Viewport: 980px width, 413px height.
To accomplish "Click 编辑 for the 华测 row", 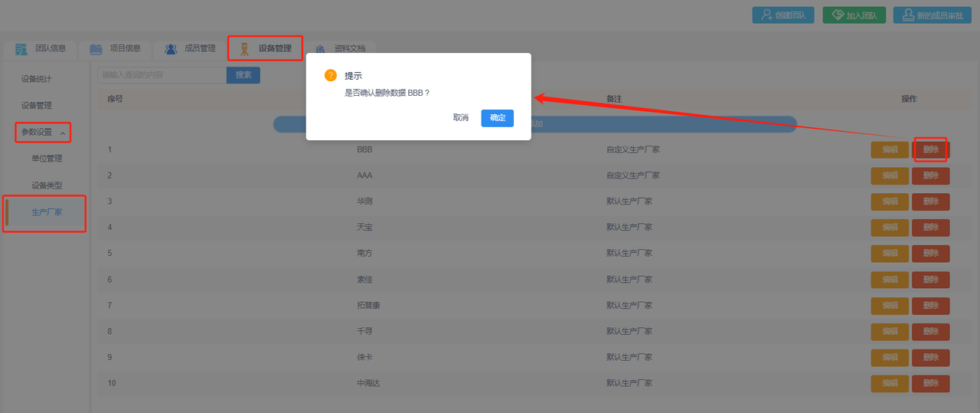I will [890, 202].
